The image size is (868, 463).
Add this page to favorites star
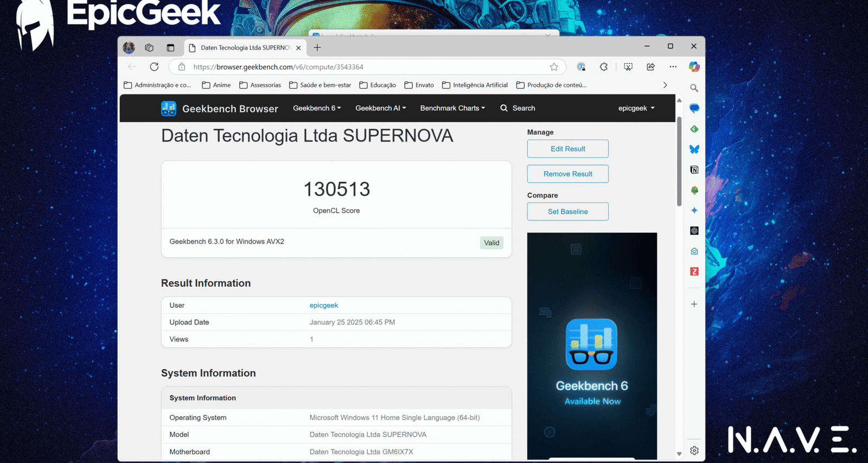554,67
